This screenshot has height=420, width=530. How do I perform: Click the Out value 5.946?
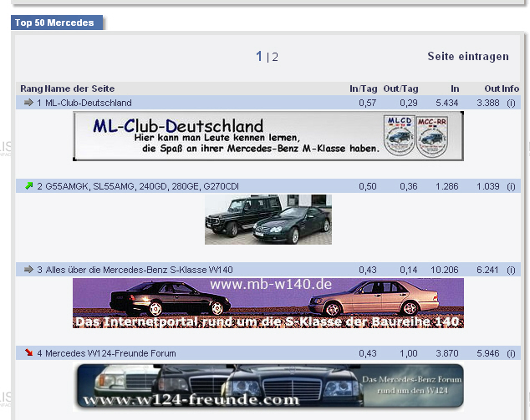487,353
